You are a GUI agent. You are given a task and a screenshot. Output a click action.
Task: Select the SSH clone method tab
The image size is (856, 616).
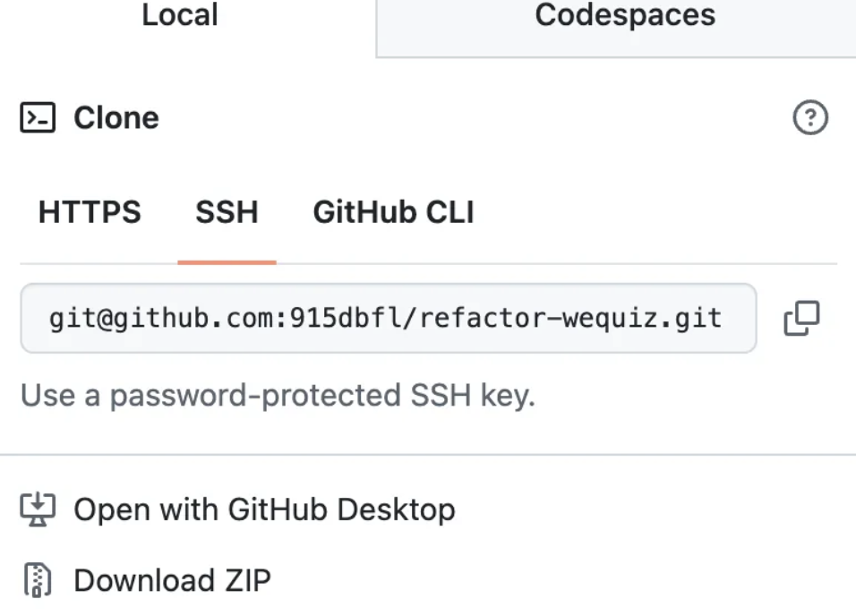227,212
